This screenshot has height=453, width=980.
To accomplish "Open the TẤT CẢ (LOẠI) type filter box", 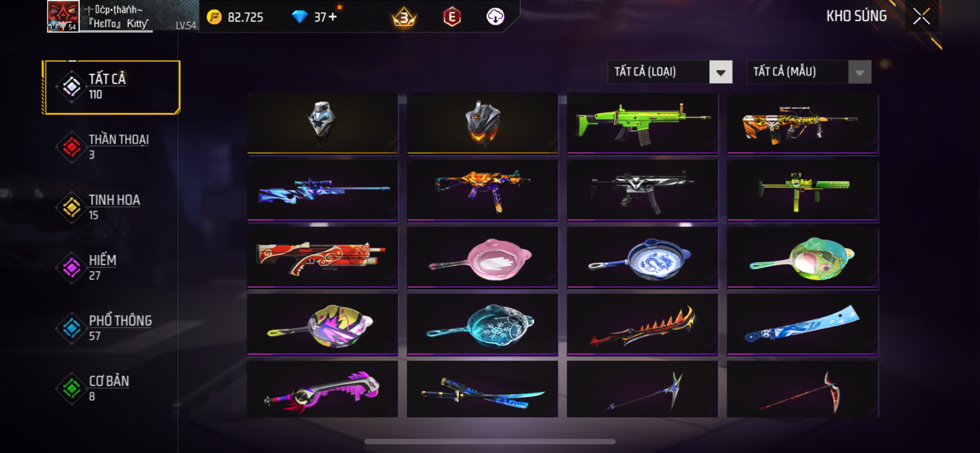I will coord(670,72).
